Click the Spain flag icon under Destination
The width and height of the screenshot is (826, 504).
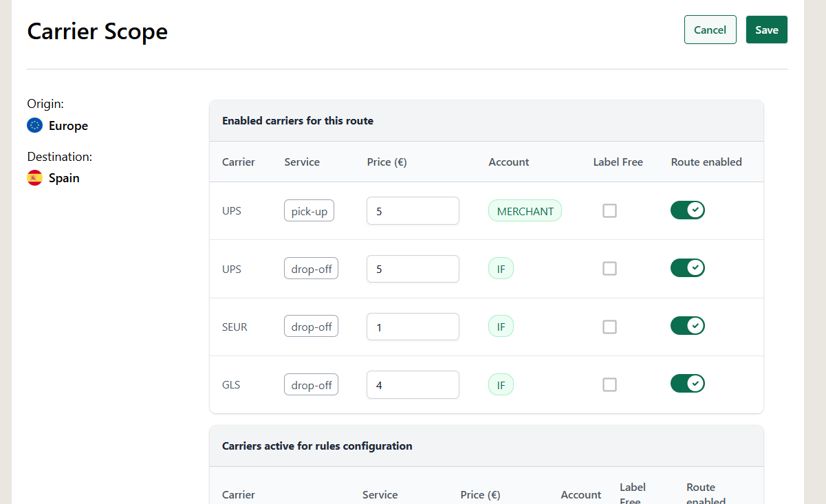click(34, 177)
